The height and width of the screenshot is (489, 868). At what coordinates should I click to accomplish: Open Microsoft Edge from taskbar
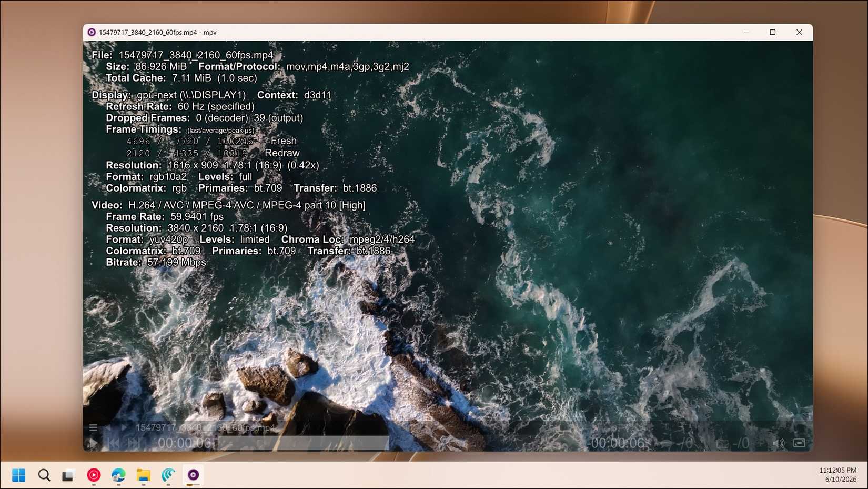pos(118,475)
